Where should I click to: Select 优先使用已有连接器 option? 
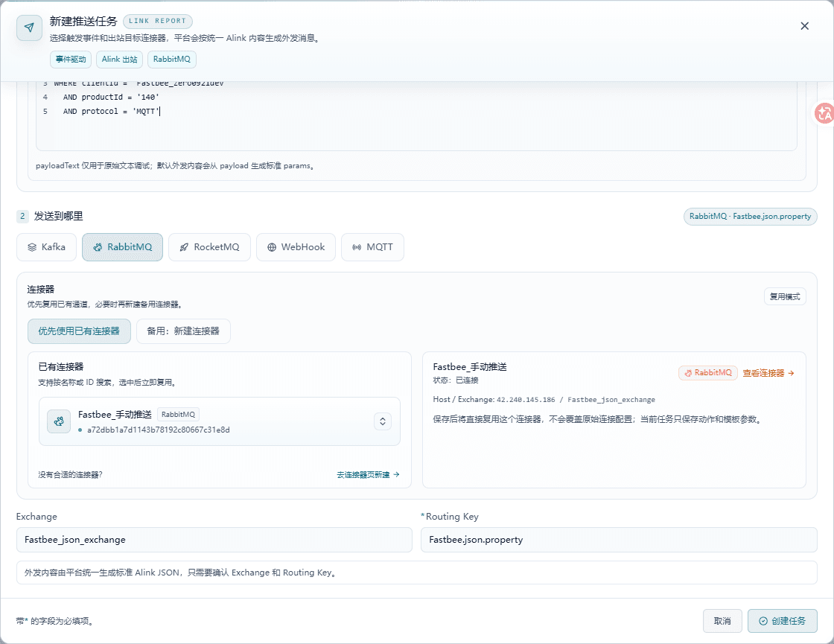[79, 331]
